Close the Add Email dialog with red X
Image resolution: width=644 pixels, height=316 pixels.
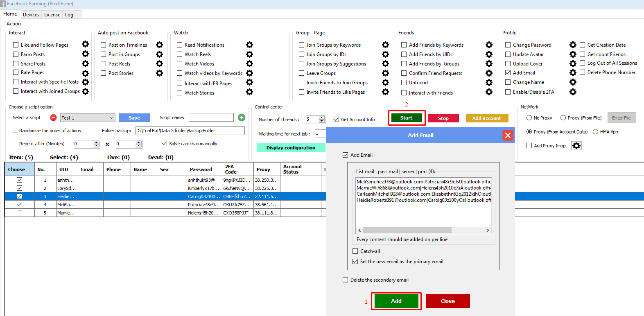point(508,135)
